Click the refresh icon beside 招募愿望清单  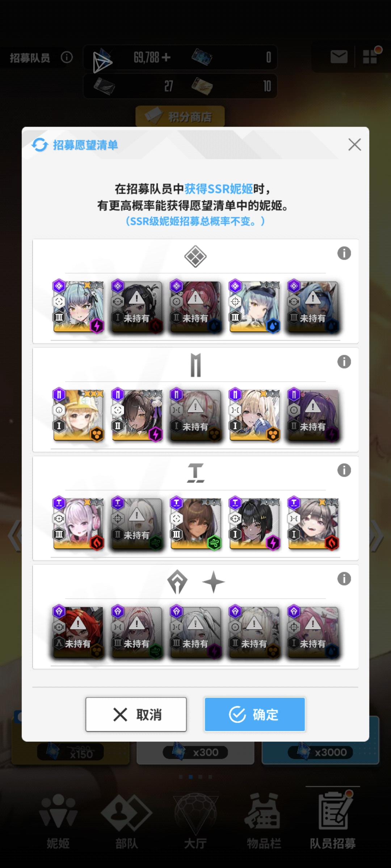coord(40,145)
